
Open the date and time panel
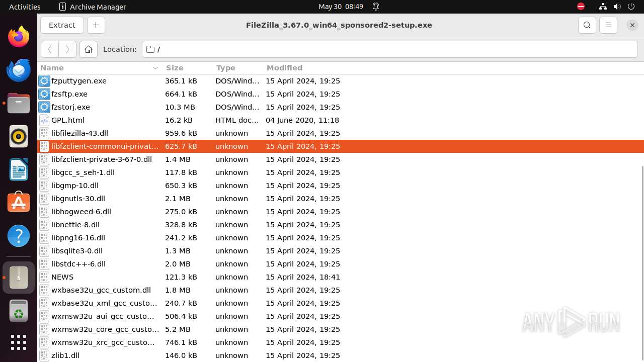point(341,7)
